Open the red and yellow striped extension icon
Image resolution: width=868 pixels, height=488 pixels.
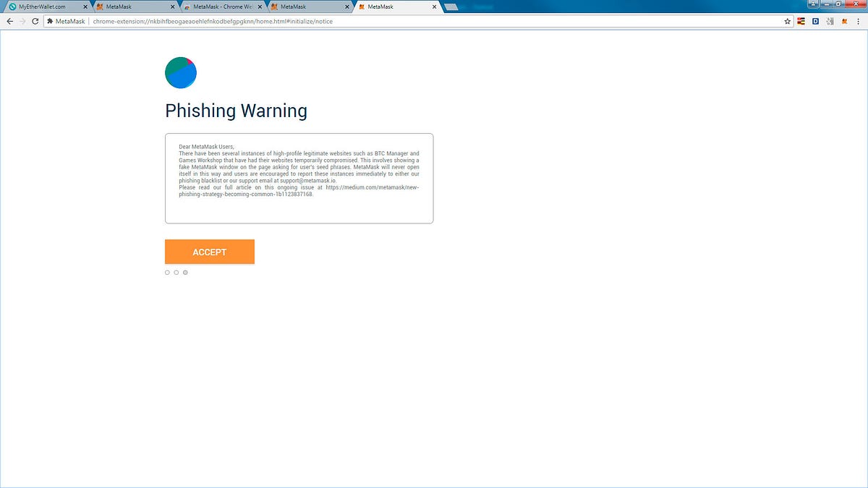(x=801, y=22)
